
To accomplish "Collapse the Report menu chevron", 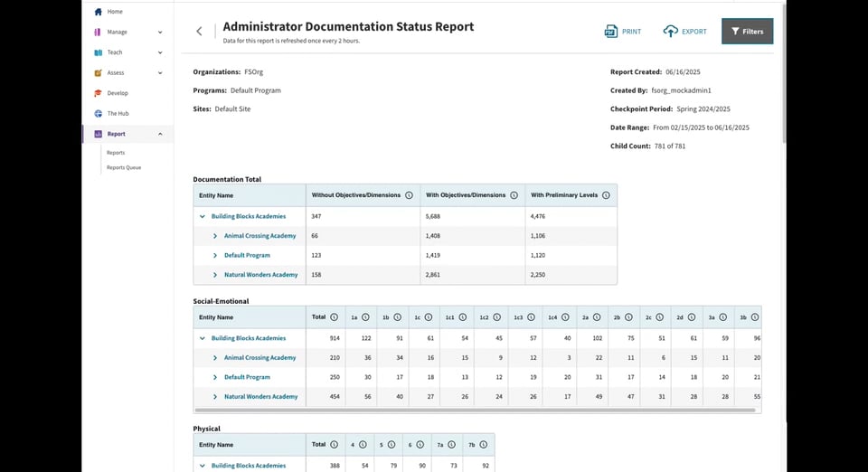I will [x=160, y=134].
